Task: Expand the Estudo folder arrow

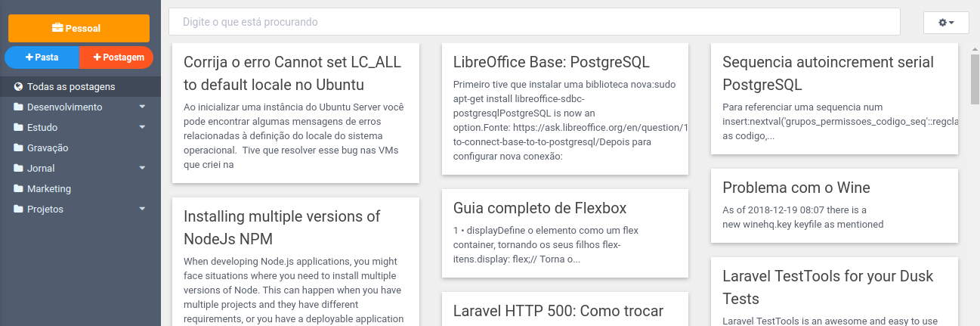Action: coord(142,127)
